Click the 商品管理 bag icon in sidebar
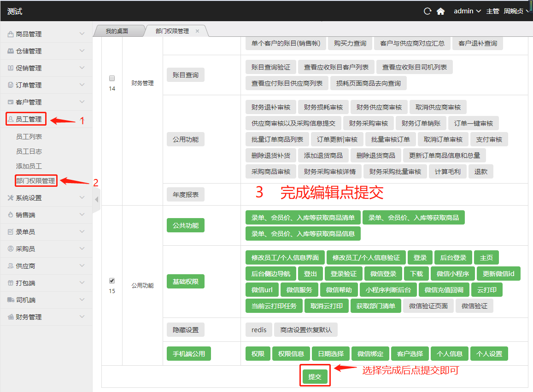Screen dimensions: 533x392 (x=10, y=34)
